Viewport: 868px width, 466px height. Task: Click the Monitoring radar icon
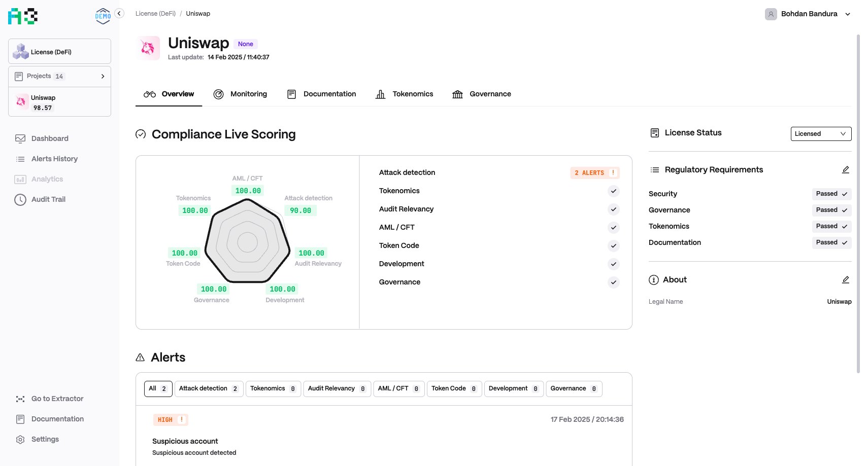[218, 94]
